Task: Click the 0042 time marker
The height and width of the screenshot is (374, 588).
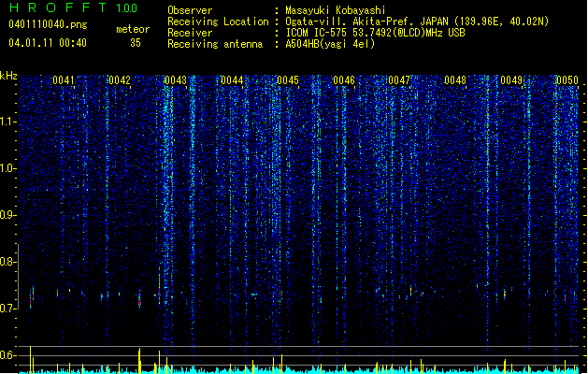Action: tap(120, 80)
